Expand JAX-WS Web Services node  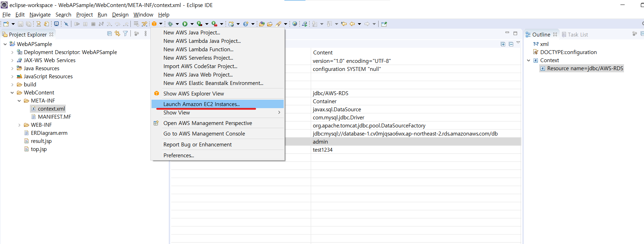12,60
